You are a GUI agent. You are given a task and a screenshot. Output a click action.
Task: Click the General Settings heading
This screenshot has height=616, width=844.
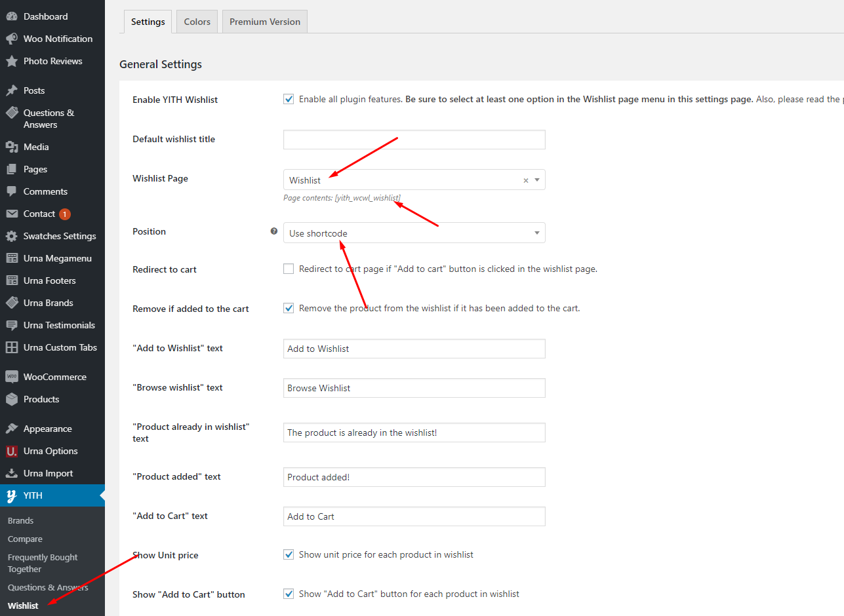tap(161, 64)
